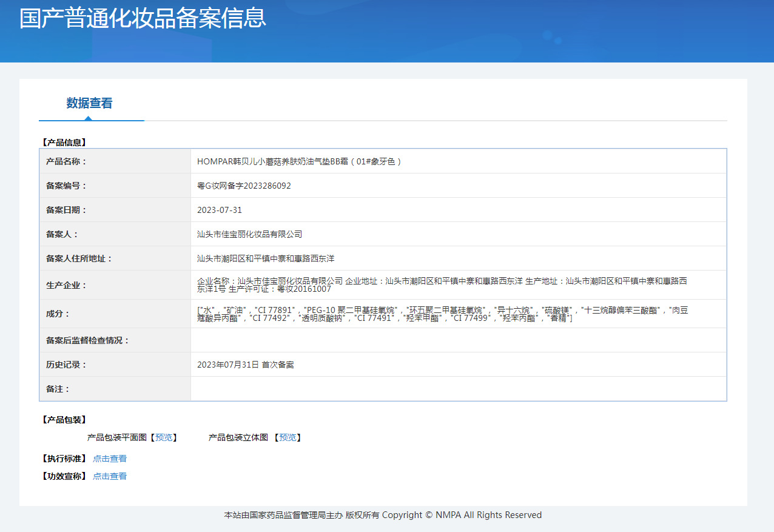Select history record 2023年07月31日 首次备案
The height and width of the screenshot is (532, 774).
click(246, 365)
